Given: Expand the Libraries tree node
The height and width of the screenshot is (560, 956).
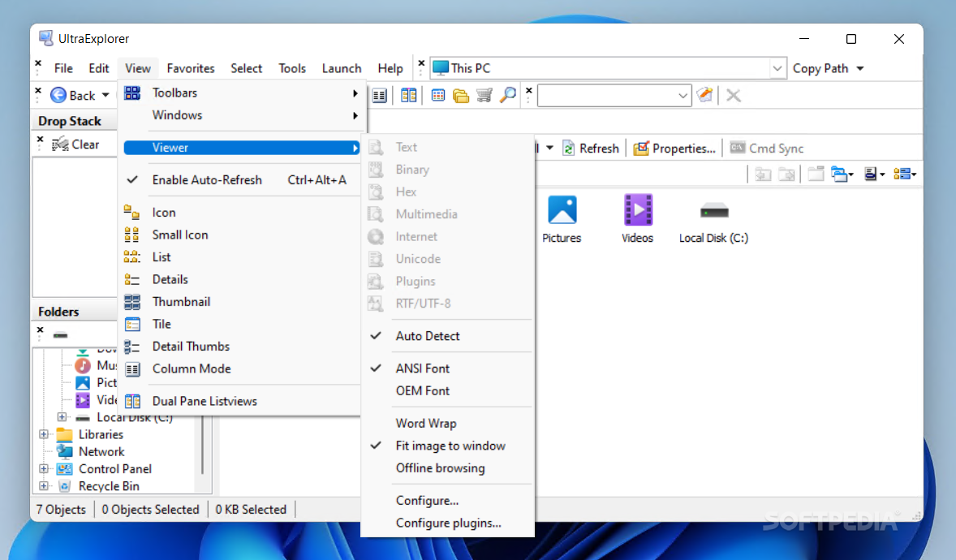Looking at the screenshot, I should [44, 434].
